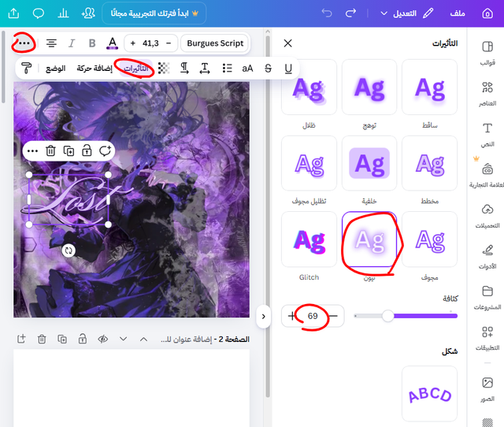Open the brand kit sidebar tab
The height and width of the screenshot is (427, 504).
[x=487, y=175]
